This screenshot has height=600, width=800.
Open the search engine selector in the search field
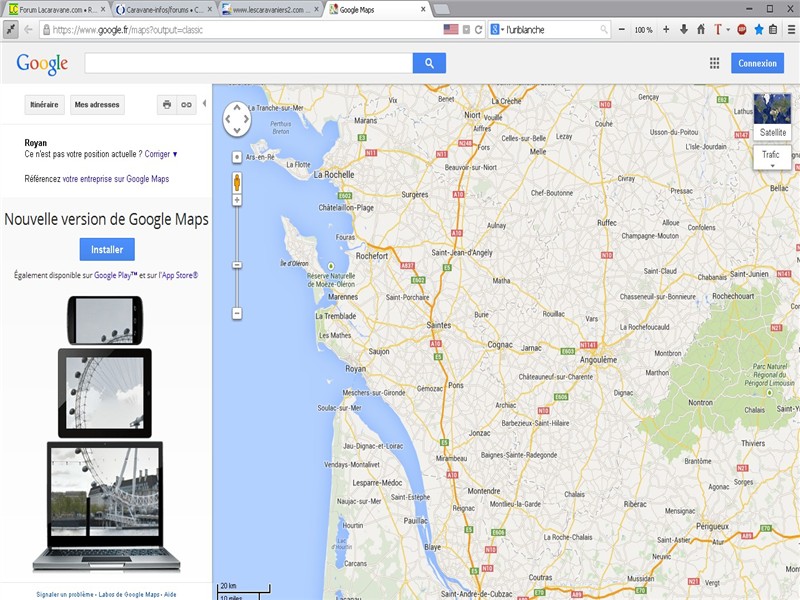point(498,29)
